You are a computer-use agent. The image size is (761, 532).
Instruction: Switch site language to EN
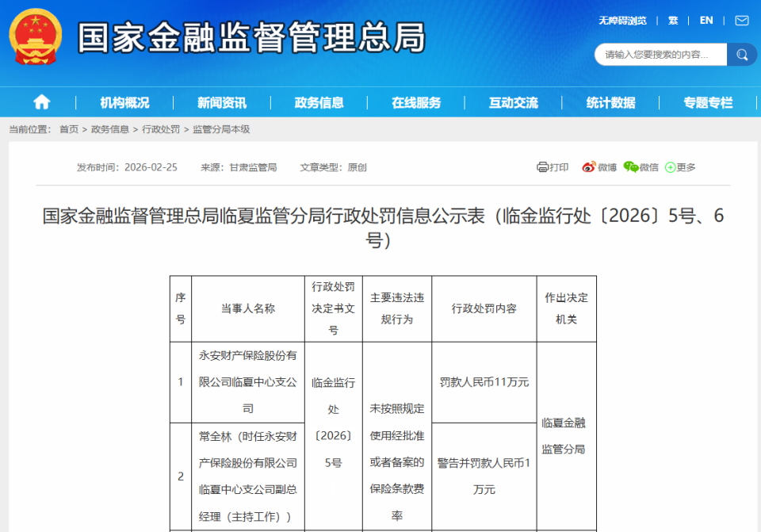click(x=706, y=20)
